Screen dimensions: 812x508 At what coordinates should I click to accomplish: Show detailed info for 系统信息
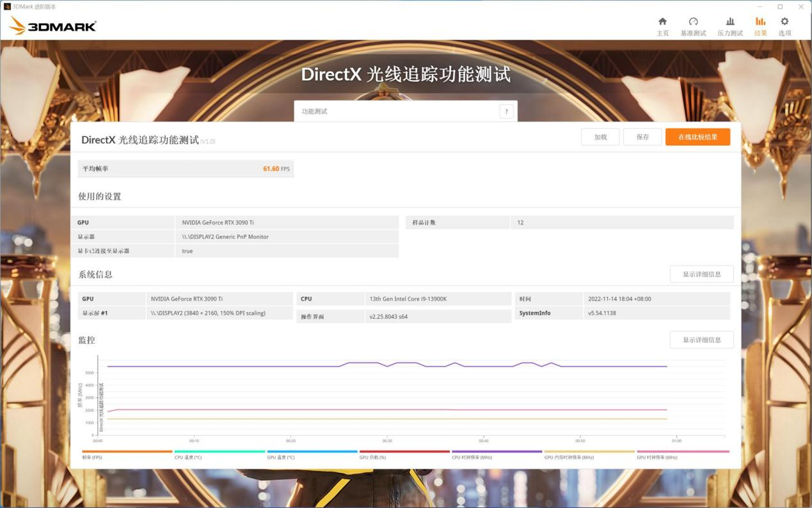701,274
